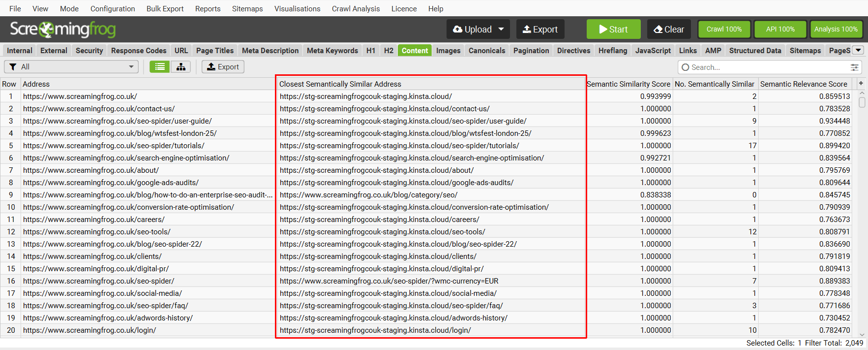This screenshot has width=868, height=350.
Task: Switch to the Hreflang tab
Action: click(613, 50)
